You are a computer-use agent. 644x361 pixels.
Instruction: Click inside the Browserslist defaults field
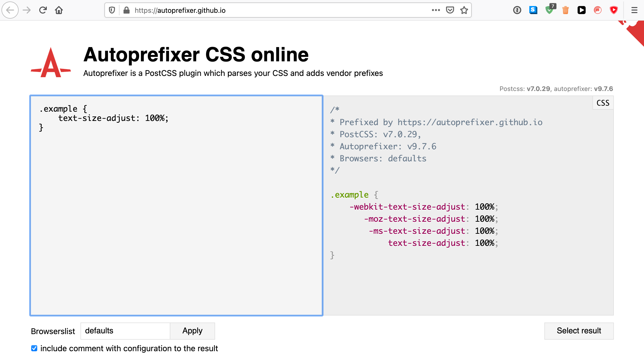pos(125,331)
